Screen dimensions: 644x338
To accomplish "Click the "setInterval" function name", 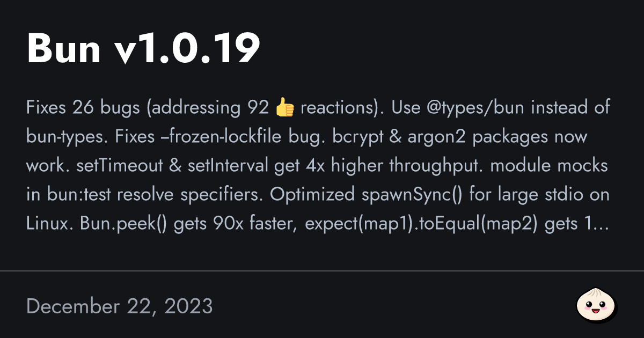I will [x=228, y=166].
